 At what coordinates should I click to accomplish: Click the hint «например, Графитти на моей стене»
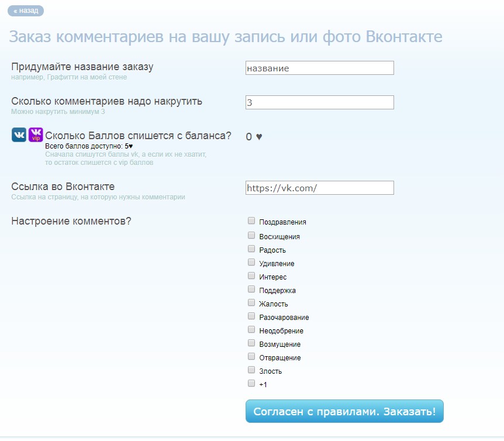tap(69, 77)
